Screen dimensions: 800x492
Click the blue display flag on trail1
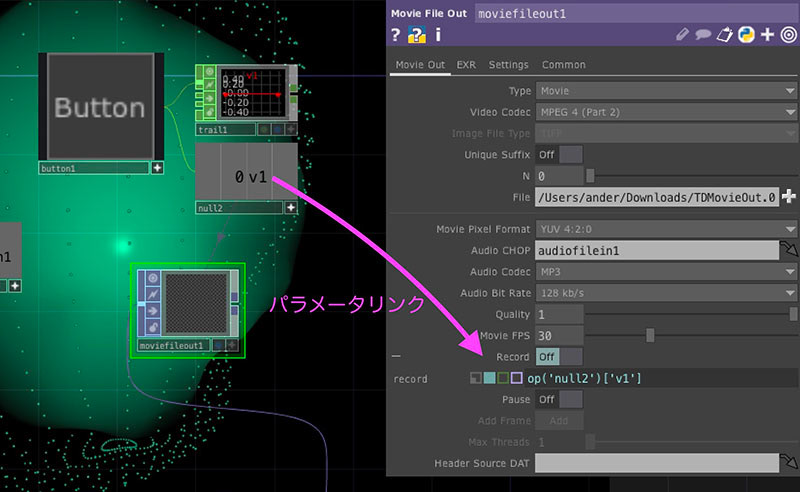278,130
